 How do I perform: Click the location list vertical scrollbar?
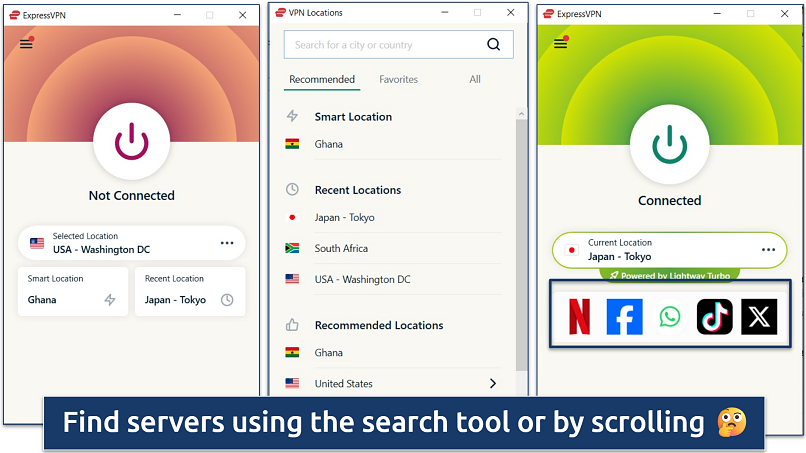(x=521, y=240)
